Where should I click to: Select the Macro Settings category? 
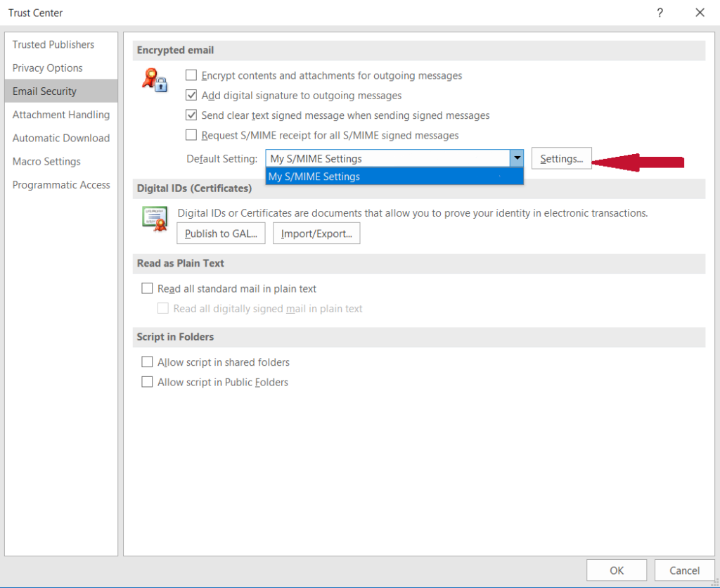[46, 161]
